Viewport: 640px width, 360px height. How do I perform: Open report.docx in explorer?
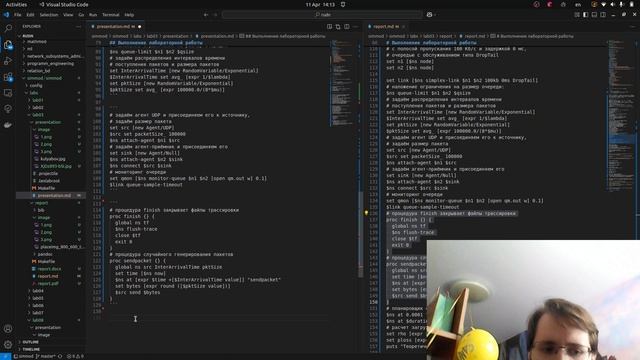pos(49,269)
